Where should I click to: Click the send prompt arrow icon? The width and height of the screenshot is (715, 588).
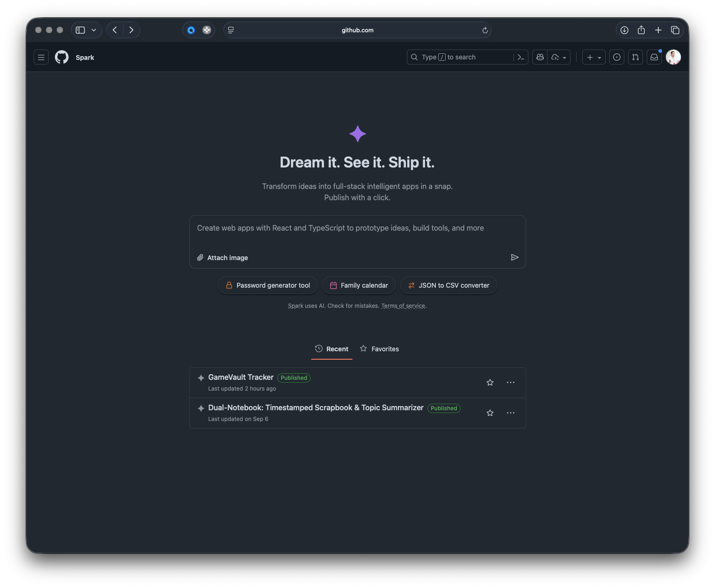click(x=514, y=257)
